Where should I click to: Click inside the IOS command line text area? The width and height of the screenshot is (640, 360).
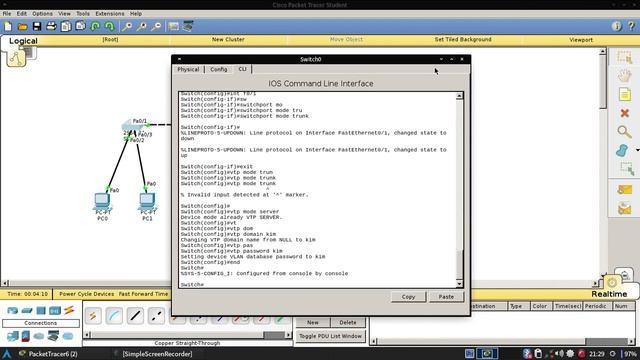click(317, 189)
